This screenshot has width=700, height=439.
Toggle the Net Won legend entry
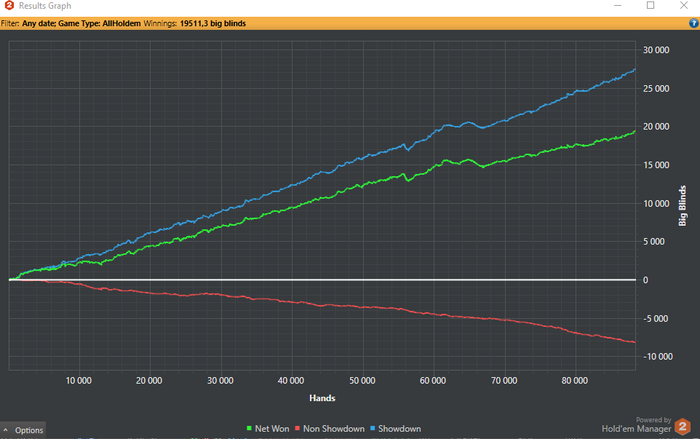pyautogui.click(x=268, y=429)
